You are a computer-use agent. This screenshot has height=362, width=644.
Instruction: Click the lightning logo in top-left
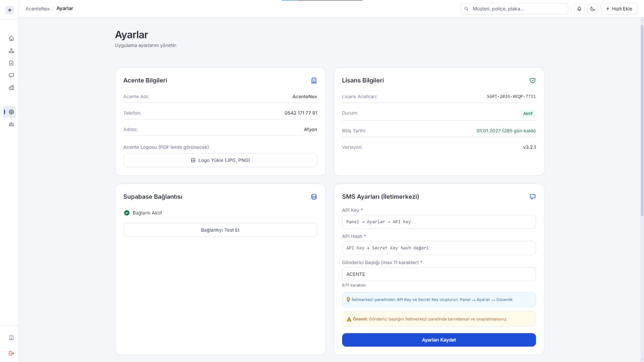[10, 10]
